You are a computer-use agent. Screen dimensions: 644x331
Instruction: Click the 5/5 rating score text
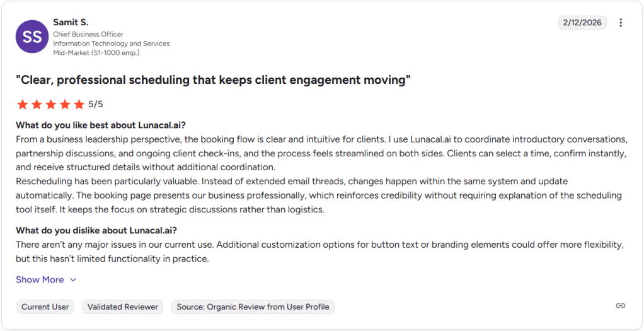pos(96,105)
